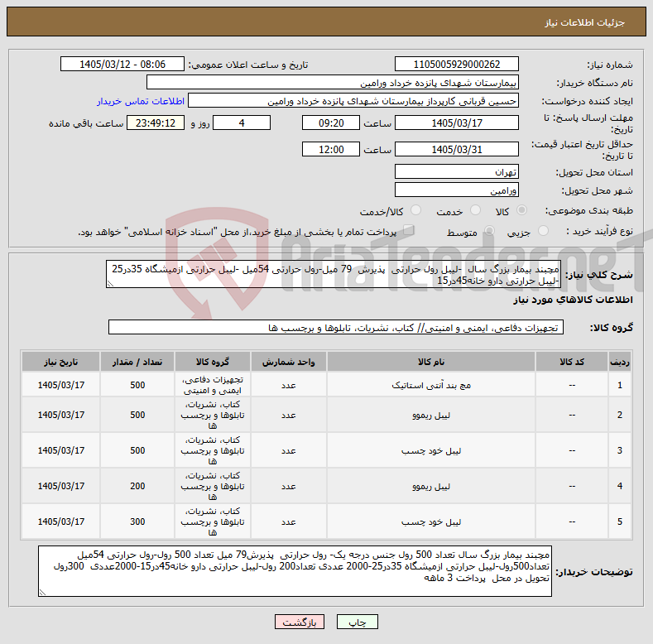Click quantity 200 in row 4
Viewport: 653px width, 644px height.
click(x=137, y=486)
